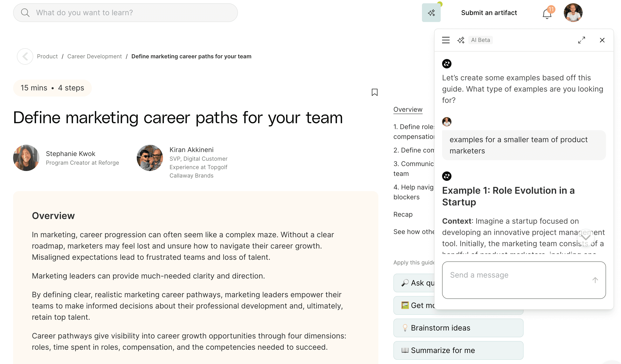Viewport: 621px width, 364px height.
Task: Click the AI sparkle icon in the top toolbar
Action: click(x=431, y=13)
